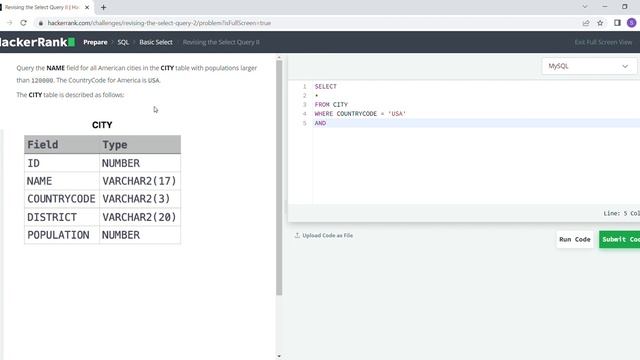
Task: Click the COUNTRYCODE field cell
Action: (x=62, y=199)
